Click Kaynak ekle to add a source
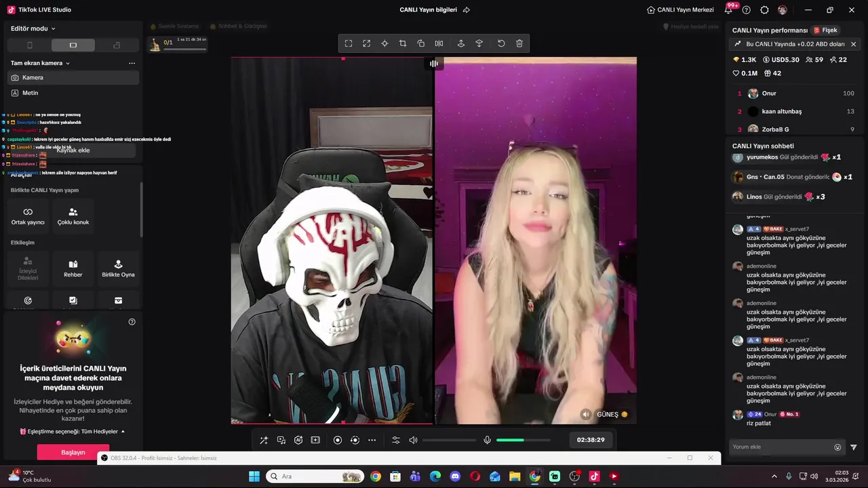Screen dimensions: 868x488 [73, 150]
